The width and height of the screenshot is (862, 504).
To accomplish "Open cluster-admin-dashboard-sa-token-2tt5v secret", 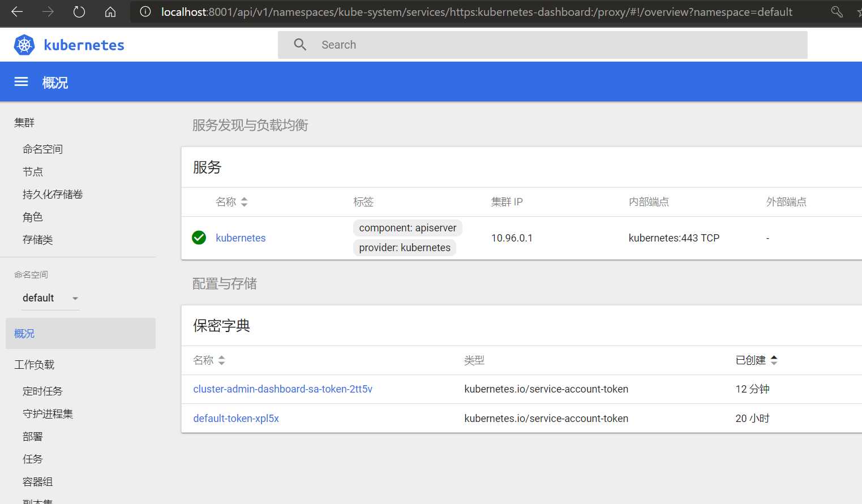I will pyautogui.click(x=282, y=389).
